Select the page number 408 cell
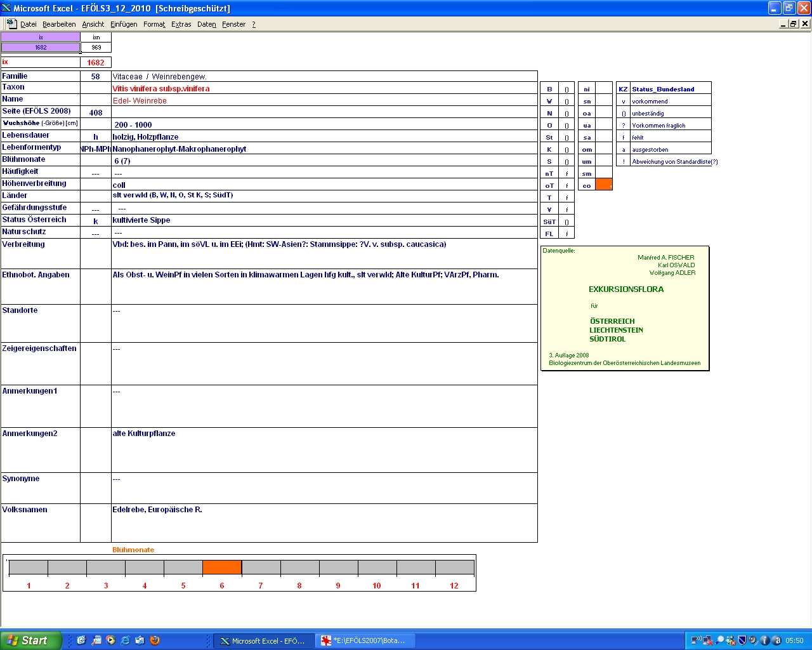Screen dimensions: 812x650 tap(96, 112)
